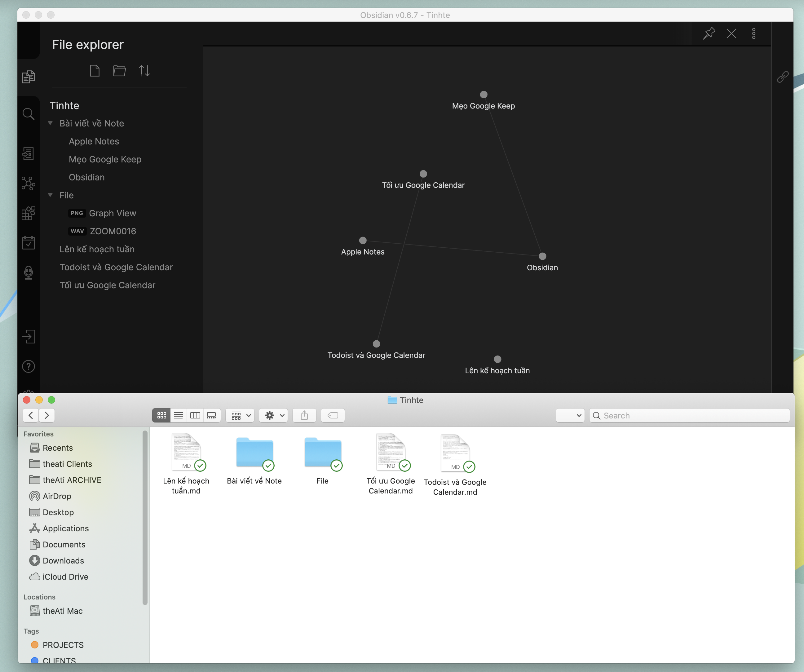Pin the graph pane with the pin icon
Image resolution: width=804 pixels, height=672 pixels.
(709, 34)
